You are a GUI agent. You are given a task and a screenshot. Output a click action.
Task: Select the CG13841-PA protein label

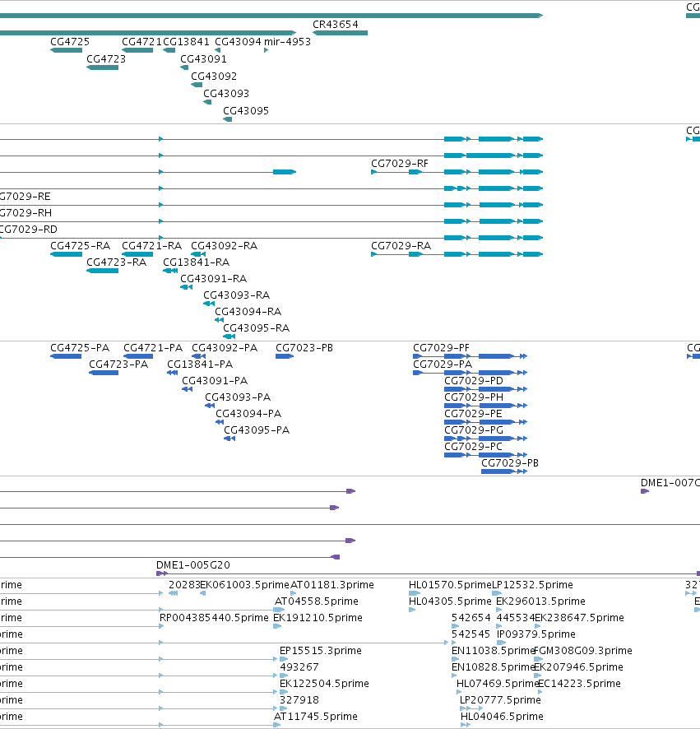tap(200, 364)
